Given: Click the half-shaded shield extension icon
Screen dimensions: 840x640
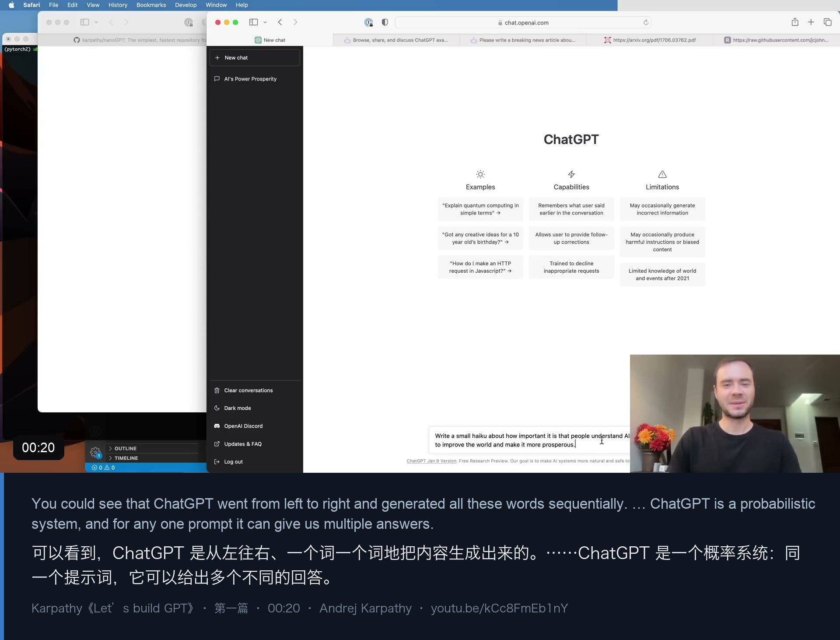Looking at the screenshot, I should click(x=385, y=22).
